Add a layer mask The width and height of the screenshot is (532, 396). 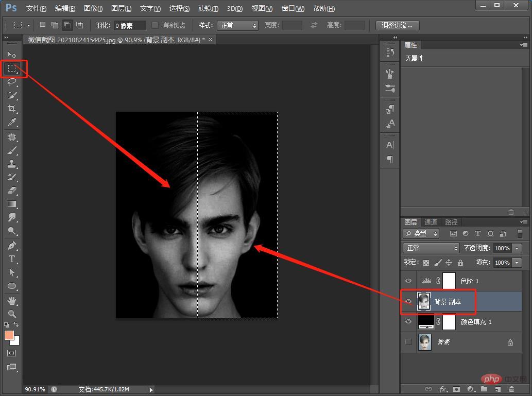(x=456, y=389)
